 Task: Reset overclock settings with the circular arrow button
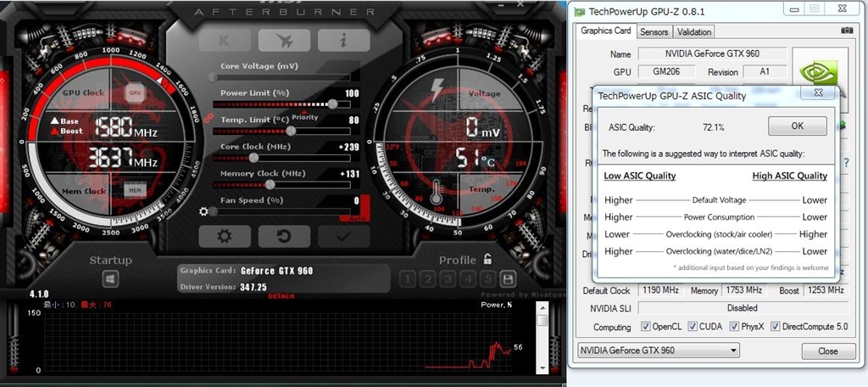click(x=284, y=237)
